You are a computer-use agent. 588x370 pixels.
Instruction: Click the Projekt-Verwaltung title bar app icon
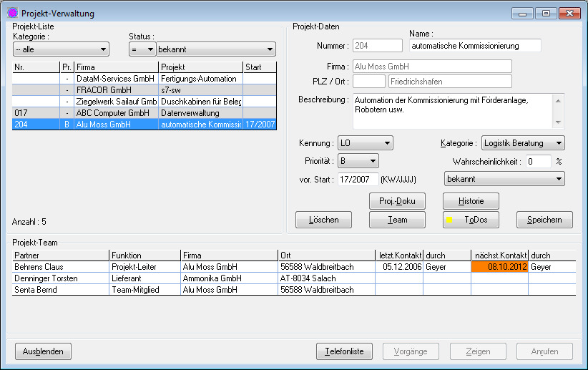coord(12,14)
